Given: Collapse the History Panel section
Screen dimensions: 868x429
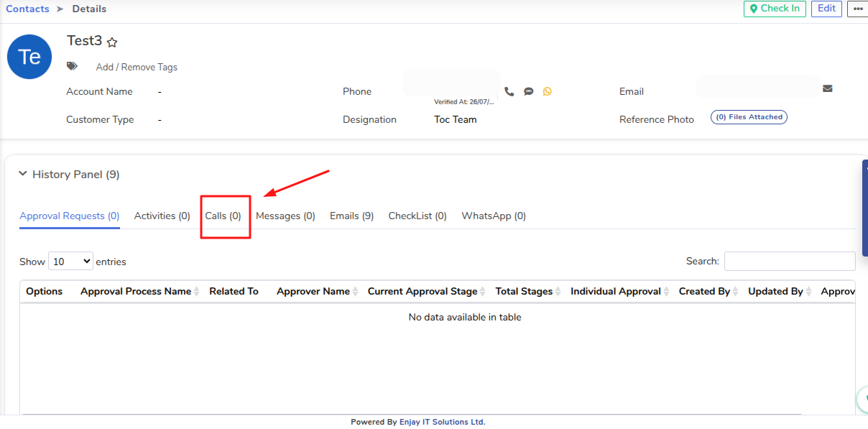Looking at the screenshot, I should pyautogui.click(x=23, y=174).
